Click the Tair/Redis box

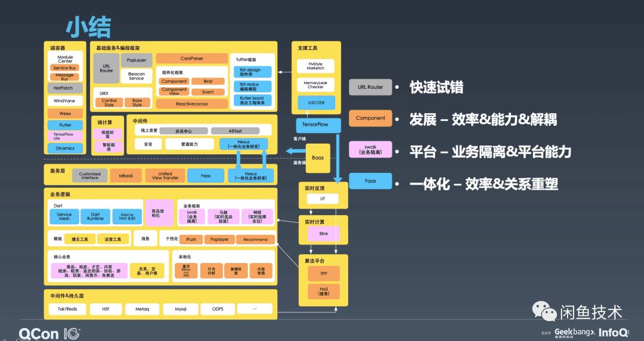tap(67, 309)
